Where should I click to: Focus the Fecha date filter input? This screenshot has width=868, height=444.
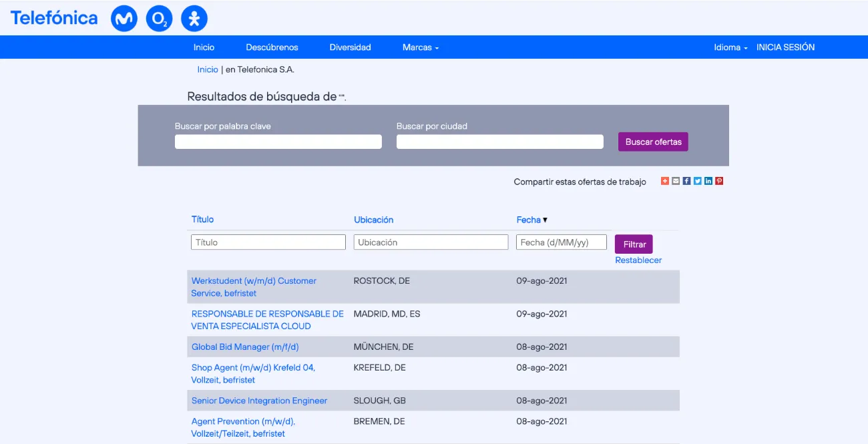tap(562, 242)
